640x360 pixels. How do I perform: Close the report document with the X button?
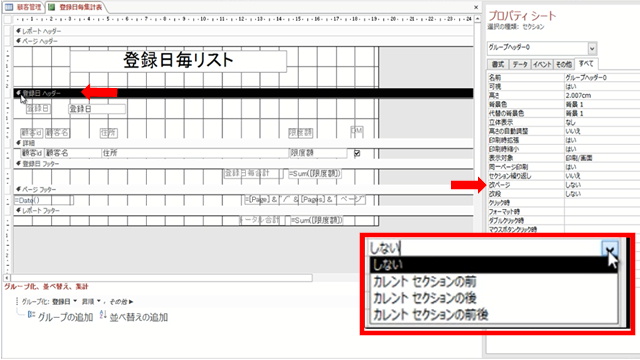[x=476, y=7]
